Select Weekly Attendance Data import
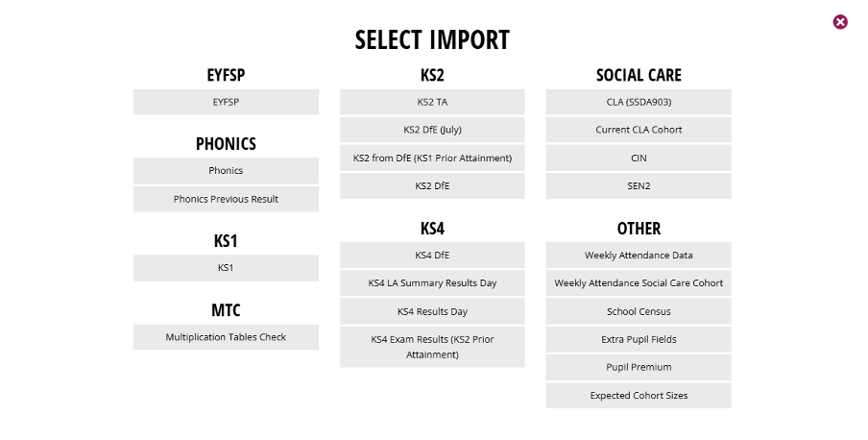The width and height of the screenshot is (868, 440). pyautogui.click(x=639, y=255)
